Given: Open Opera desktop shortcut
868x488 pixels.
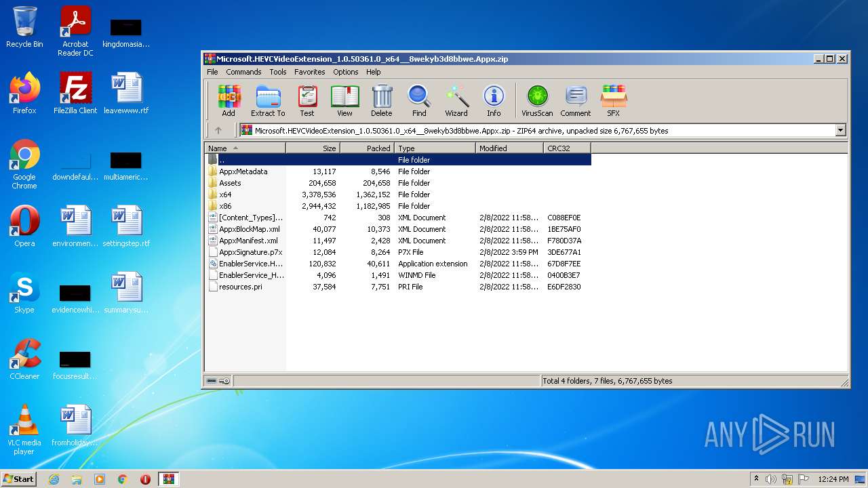Looking at the screenshot, I should (24, 226).
